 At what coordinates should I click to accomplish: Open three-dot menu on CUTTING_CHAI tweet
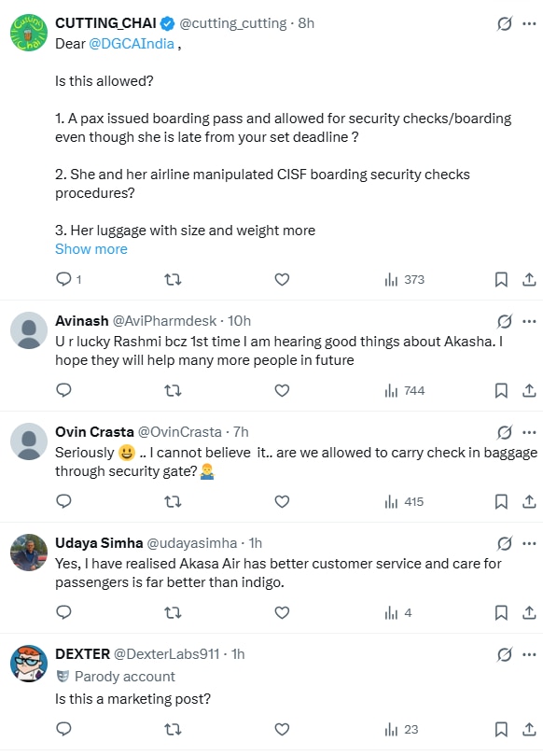coord(529,23)
